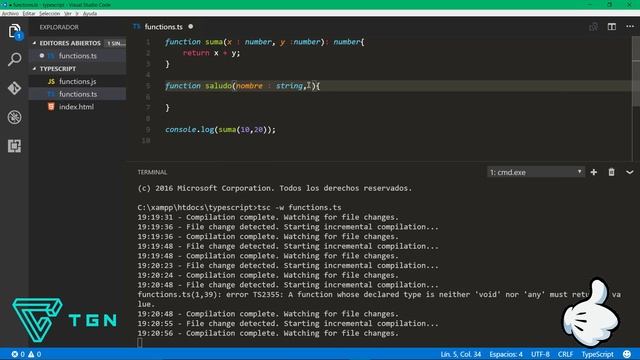Open the Editar menu
640x360 pixels.
pos(29,13)
